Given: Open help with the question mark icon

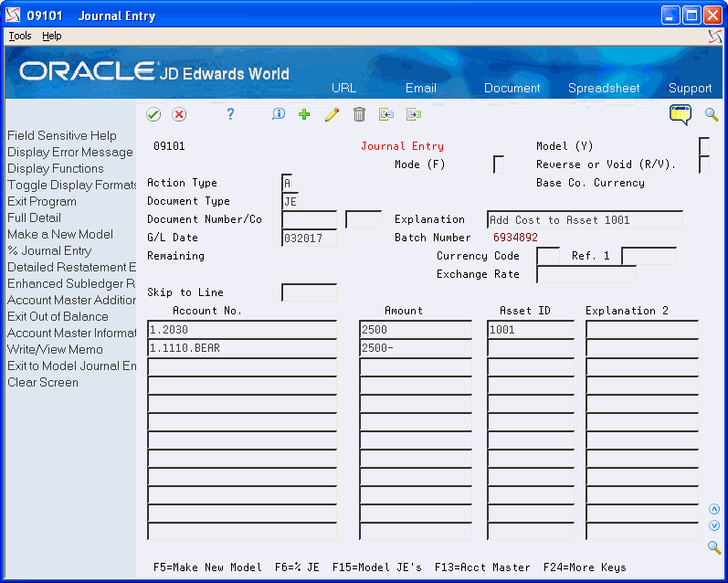Looking at the screenshot, I should (x=230, y=114).
